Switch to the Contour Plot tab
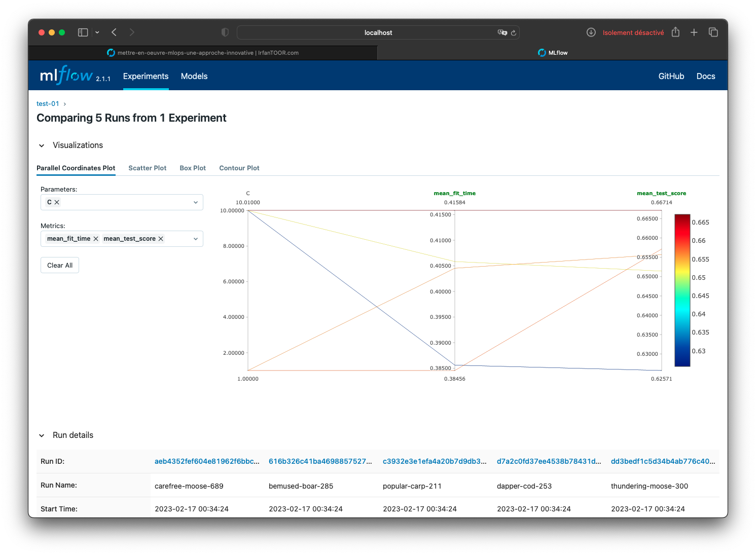Viewport: 756px width, 555px height. [239, 168]
